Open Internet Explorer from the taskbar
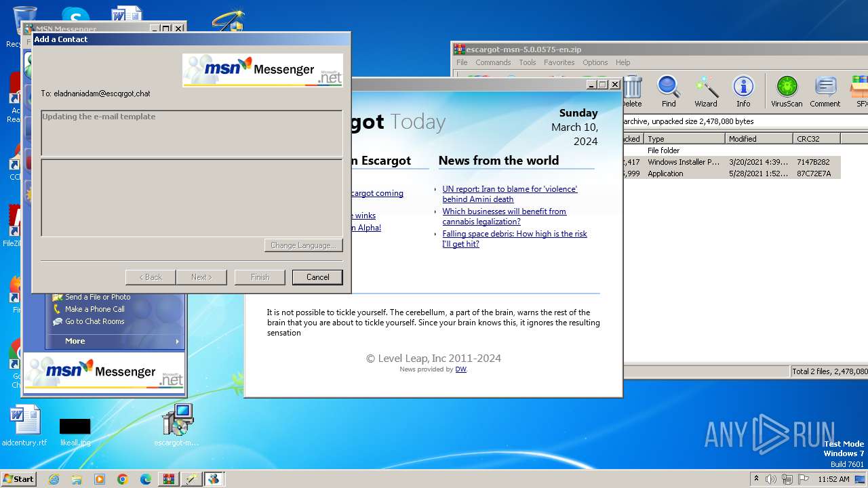This screenshot has height=488, width=868. 54,479
